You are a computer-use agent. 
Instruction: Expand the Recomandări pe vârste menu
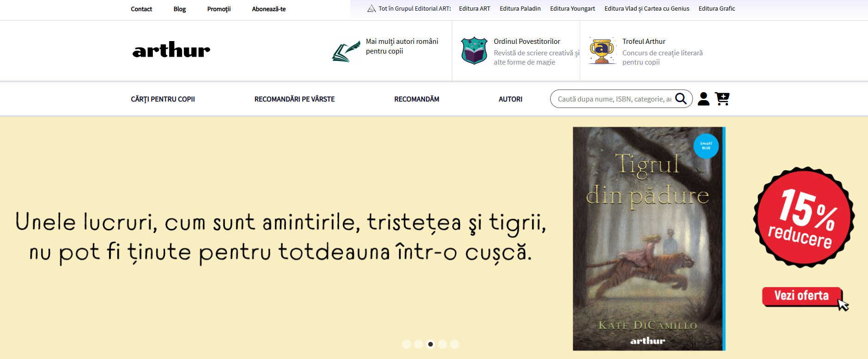click(x=294, y=99)
